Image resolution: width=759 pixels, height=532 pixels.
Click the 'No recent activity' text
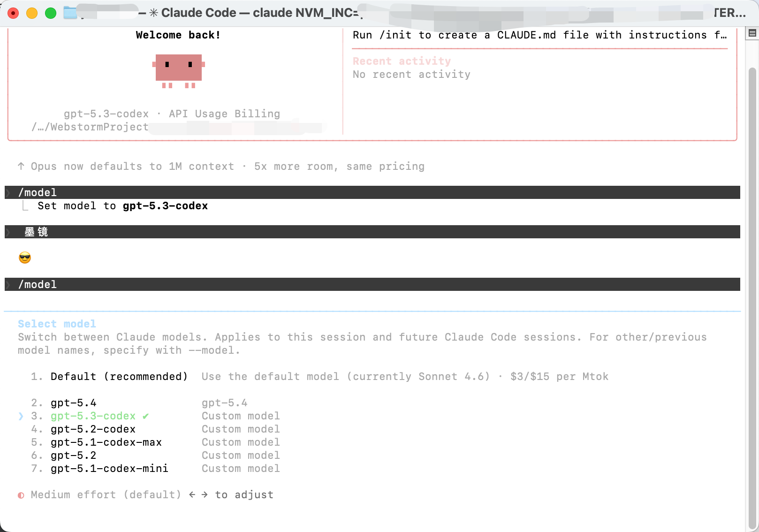[411, 75]
